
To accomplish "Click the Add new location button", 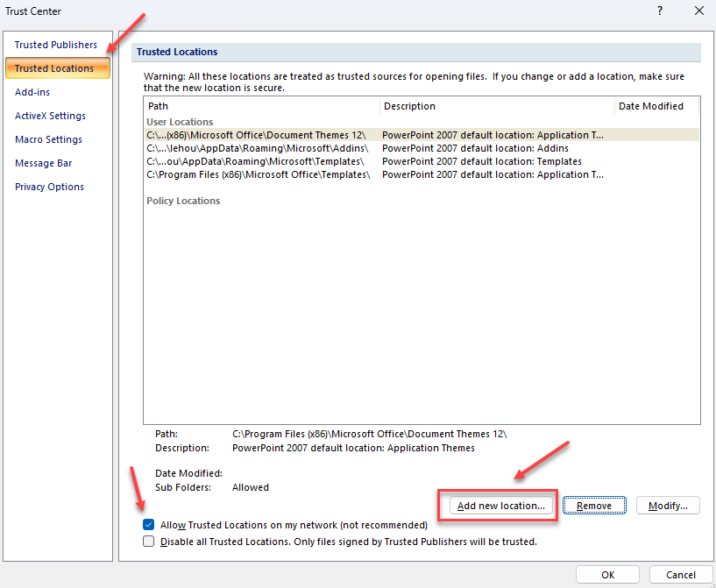I will 501,506.
